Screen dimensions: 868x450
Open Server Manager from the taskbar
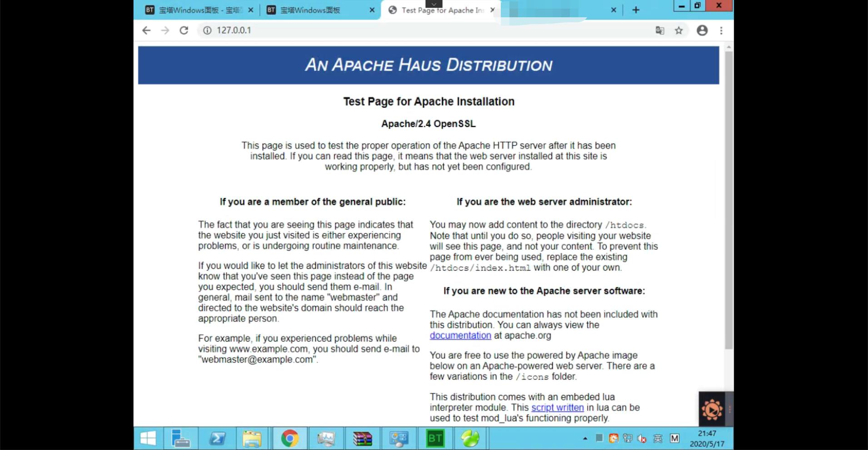point(180,438)
